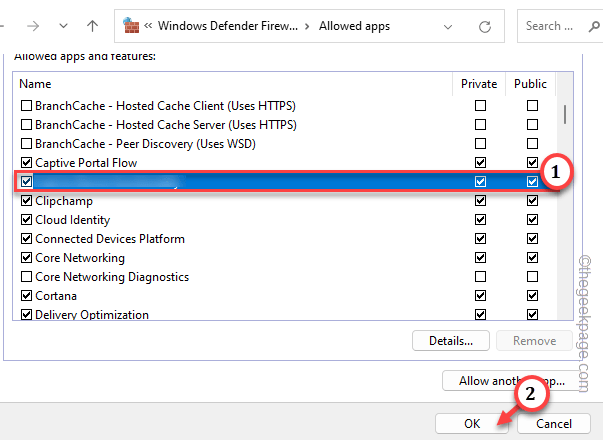Enable BranchCache Hosted Cache Client checkbox
This screenshot has width=603, height=440.
point(26,106)
